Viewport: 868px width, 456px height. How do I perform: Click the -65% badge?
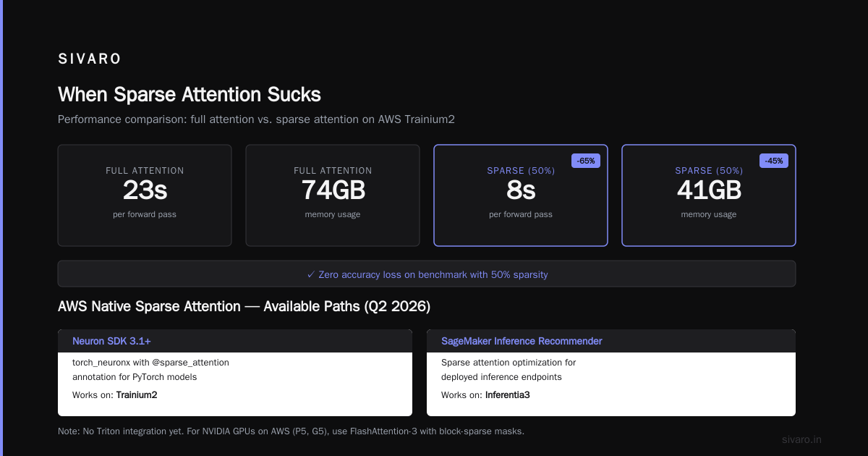[x=586, y=161]
